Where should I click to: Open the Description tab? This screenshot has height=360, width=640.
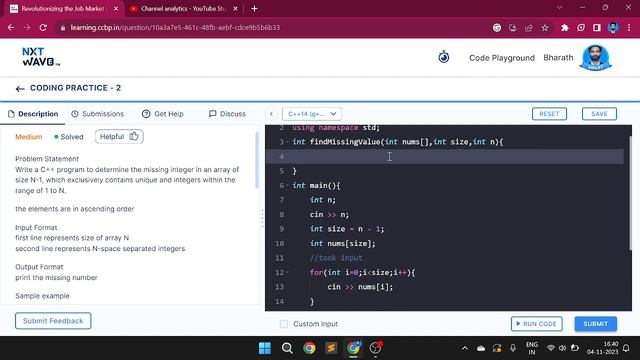point(33,114)
